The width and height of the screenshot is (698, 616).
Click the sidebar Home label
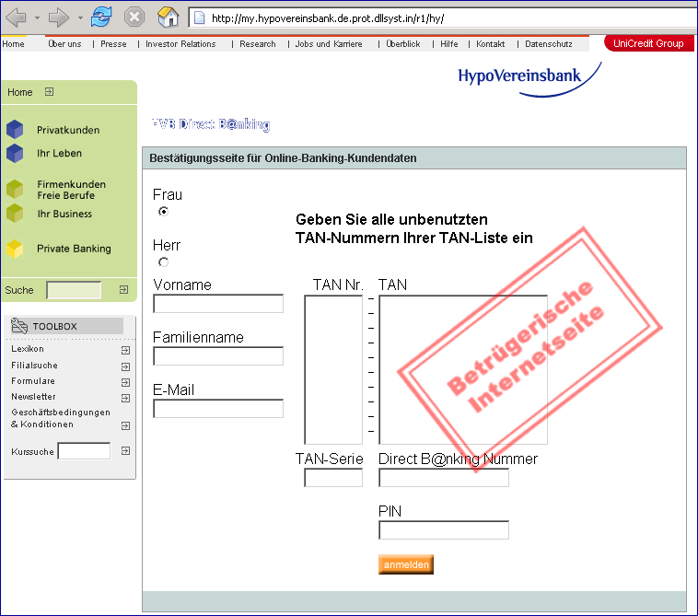point(20,92)
